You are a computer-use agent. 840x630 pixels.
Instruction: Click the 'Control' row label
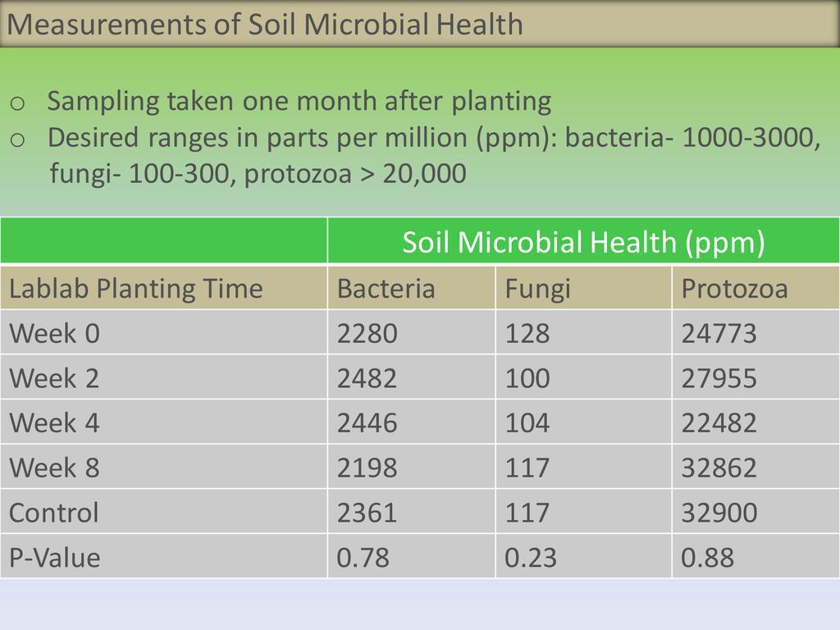click(x=54, y=513)
